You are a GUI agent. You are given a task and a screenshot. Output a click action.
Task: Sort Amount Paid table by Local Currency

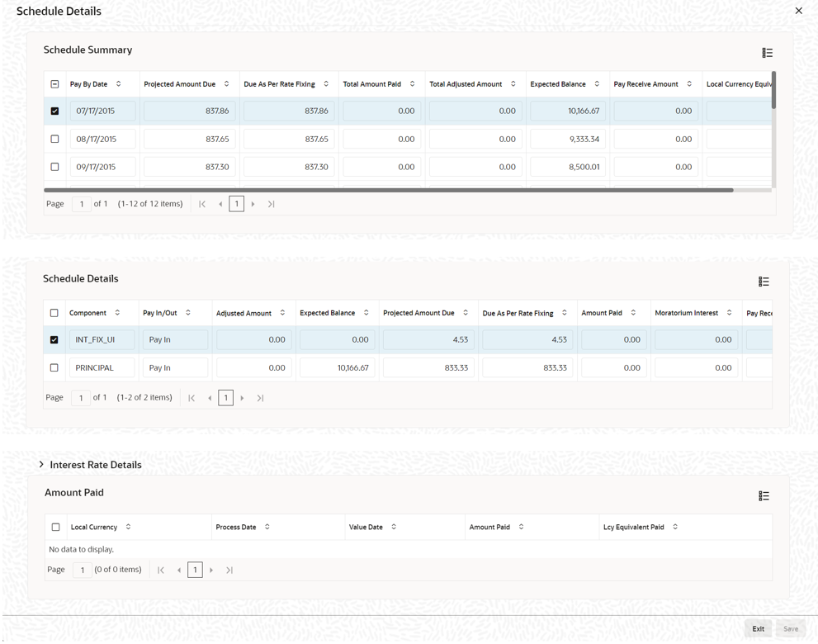(128, 527)
